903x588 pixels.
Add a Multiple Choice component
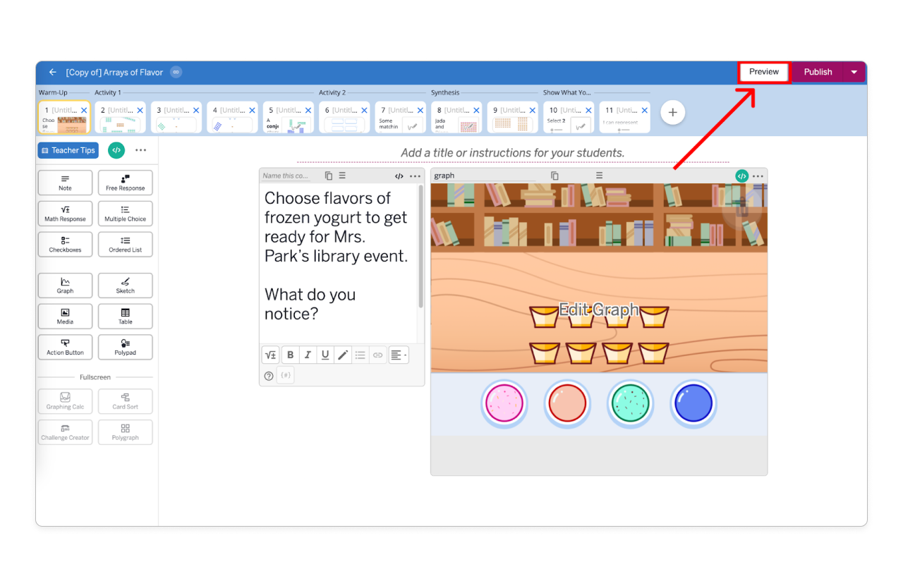[x=125, y=214]
